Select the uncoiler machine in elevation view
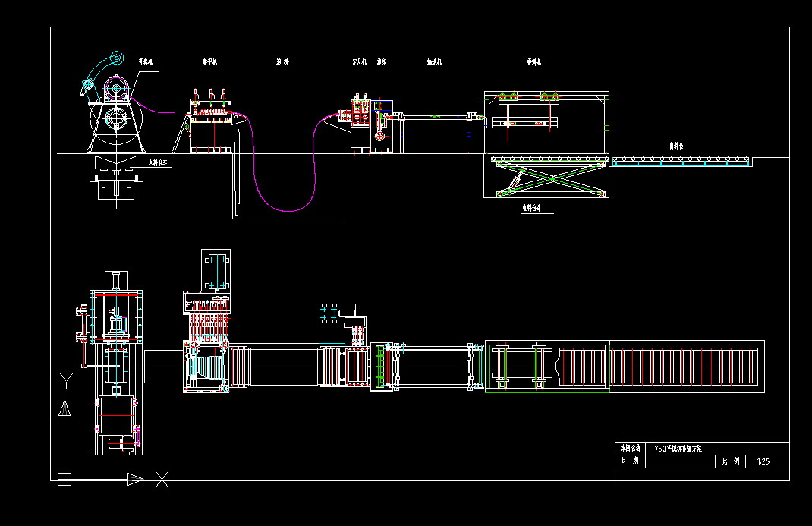The height and width of the screenshot is (526, 812). click(x=114, y=114)
